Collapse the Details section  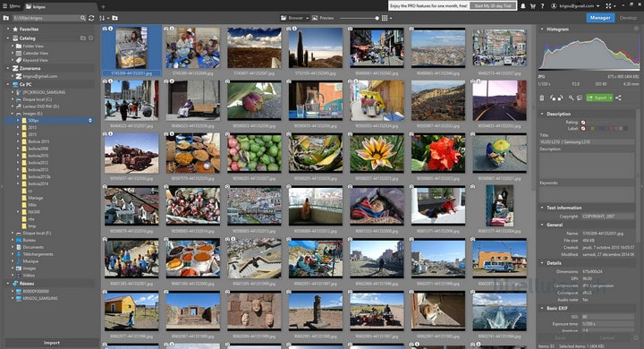point(542,263)
